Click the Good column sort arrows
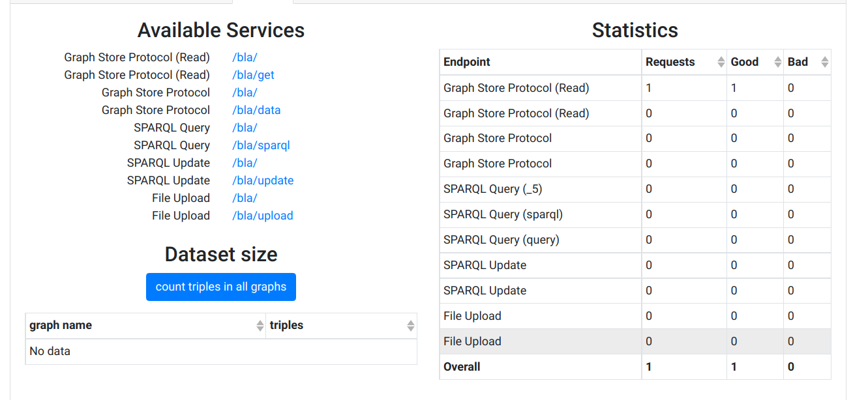Viewport: 868px width, 400px height. pos(777,62)
